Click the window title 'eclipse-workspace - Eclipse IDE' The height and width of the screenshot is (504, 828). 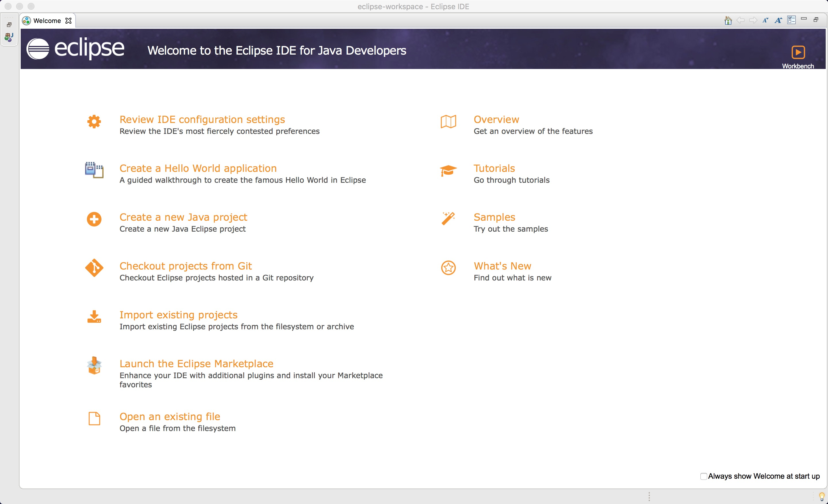[413, 6]
